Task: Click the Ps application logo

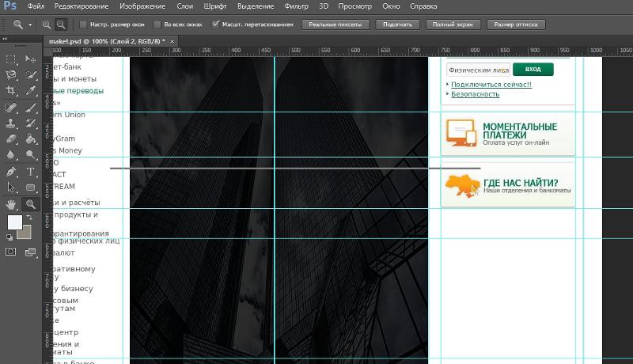Action: coord(10,6)
